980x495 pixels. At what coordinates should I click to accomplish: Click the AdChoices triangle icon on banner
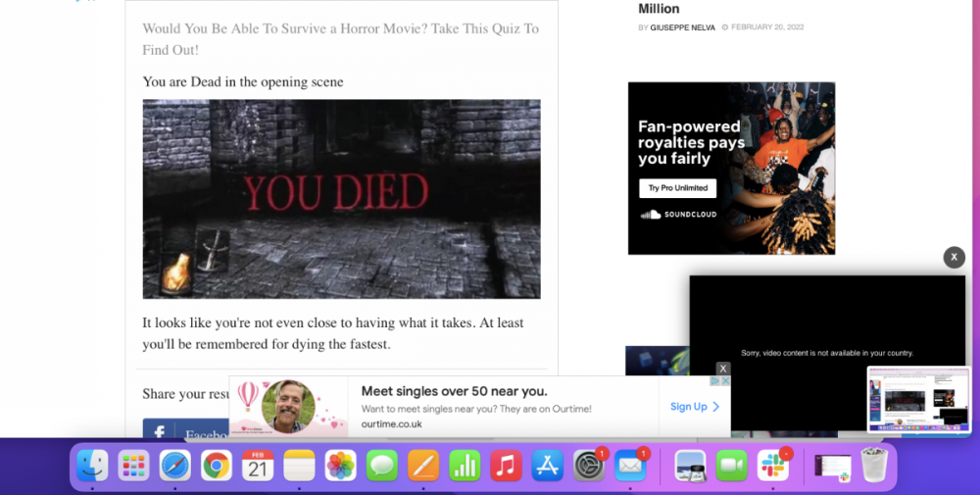coord(715,380)
